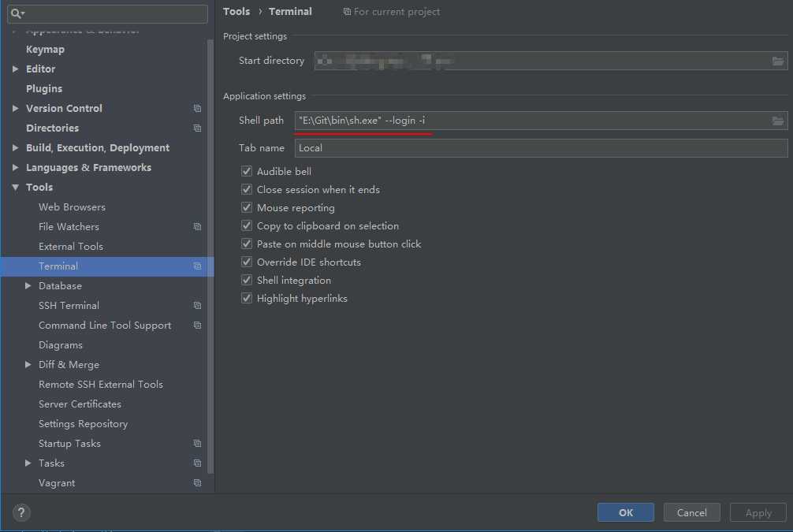Select File Watchers in the tree

click(x=69, y=226)
